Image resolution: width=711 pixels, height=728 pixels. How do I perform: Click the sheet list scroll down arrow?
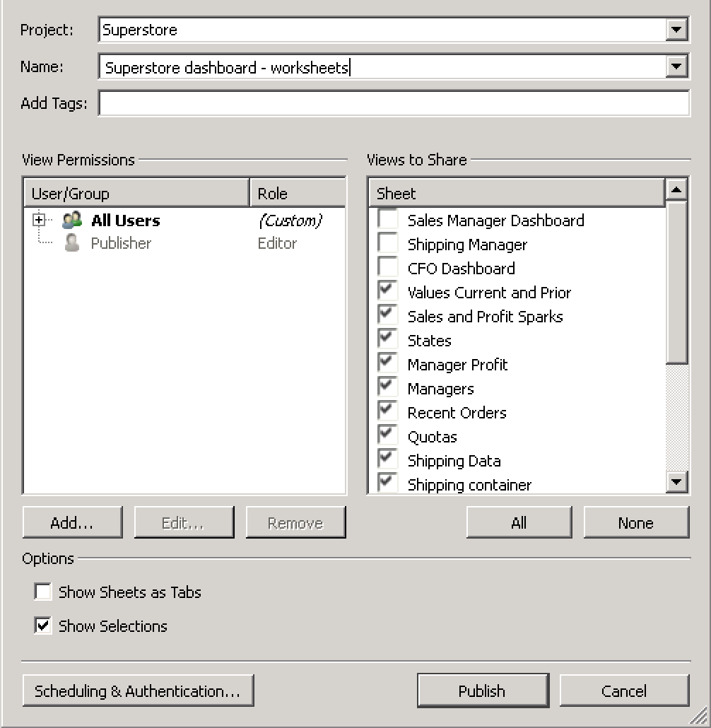click(676, 481)
